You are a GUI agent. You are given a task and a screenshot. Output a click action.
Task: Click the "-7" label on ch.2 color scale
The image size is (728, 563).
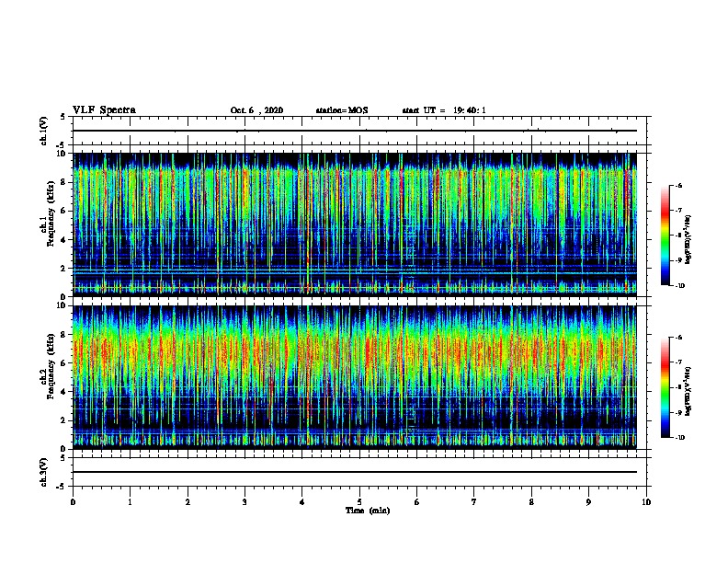point(678,362)
